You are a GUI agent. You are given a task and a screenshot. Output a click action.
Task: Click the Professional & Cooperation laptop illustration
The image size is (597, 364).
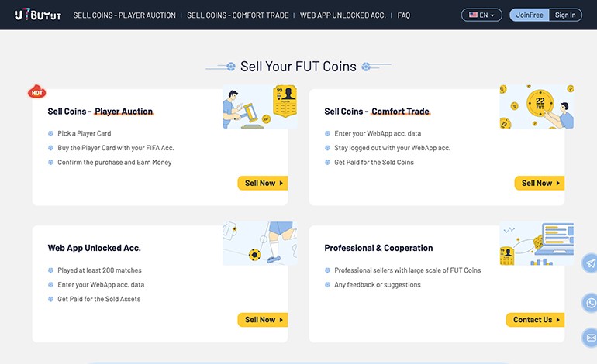537,243
